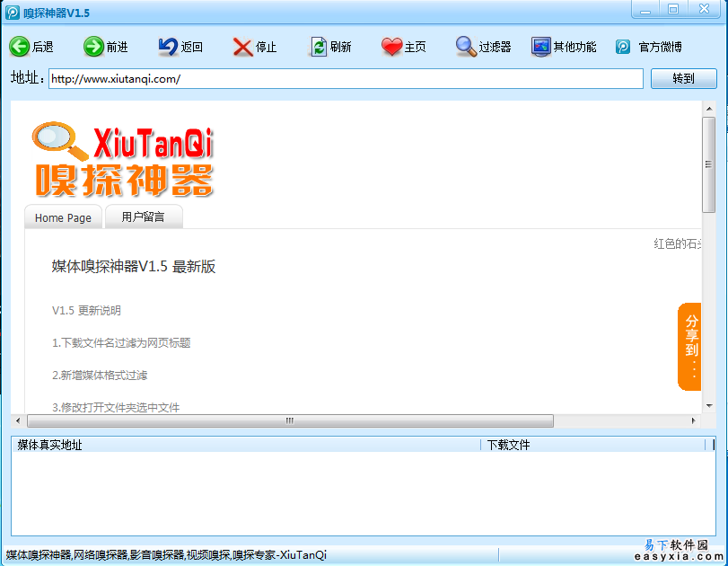Viewport: 728px width, 566px height.
Task: Click the app icon in title bar
Action: [x=13, y=13]
